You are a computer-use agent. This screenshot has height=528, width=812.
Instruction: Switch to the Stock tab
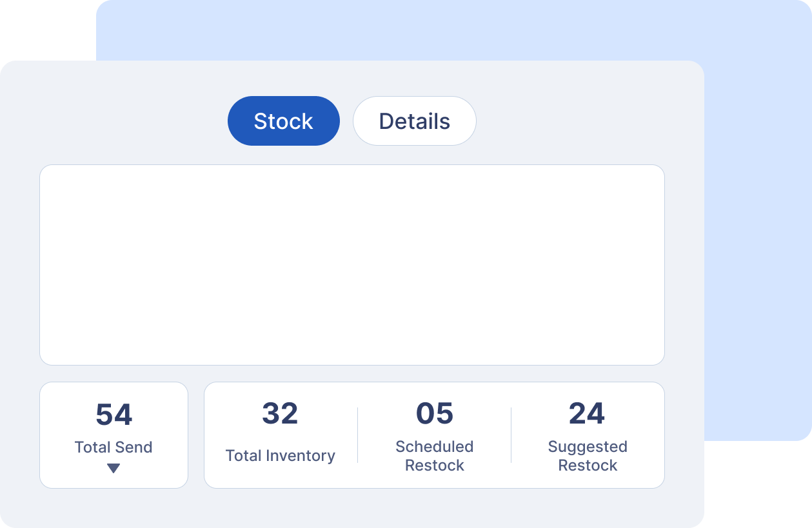pos(284,121)
